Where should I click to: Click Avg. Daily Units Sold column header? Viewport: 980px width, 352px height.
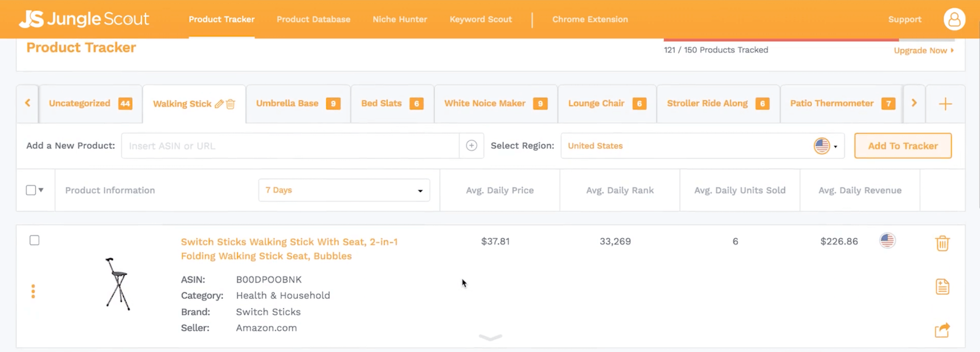click(x=740, y=190)
